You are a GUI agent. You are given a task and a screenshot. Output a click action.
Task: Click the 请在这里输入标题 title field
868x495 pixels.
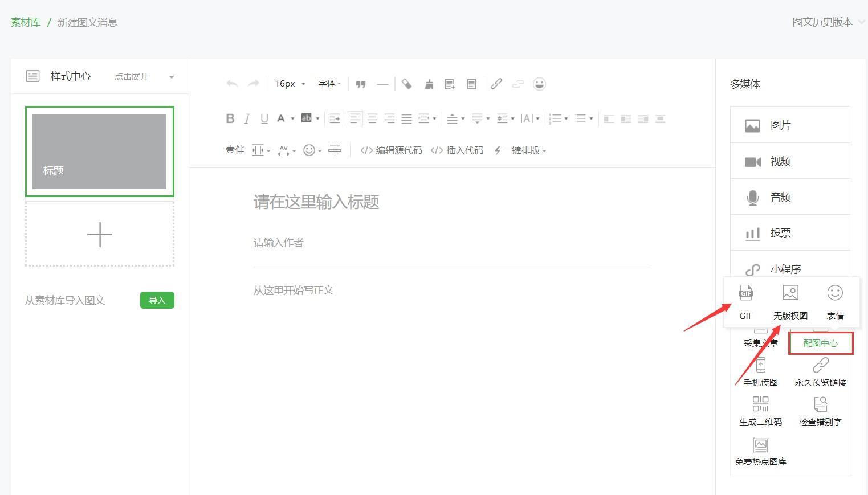point(316,202)
